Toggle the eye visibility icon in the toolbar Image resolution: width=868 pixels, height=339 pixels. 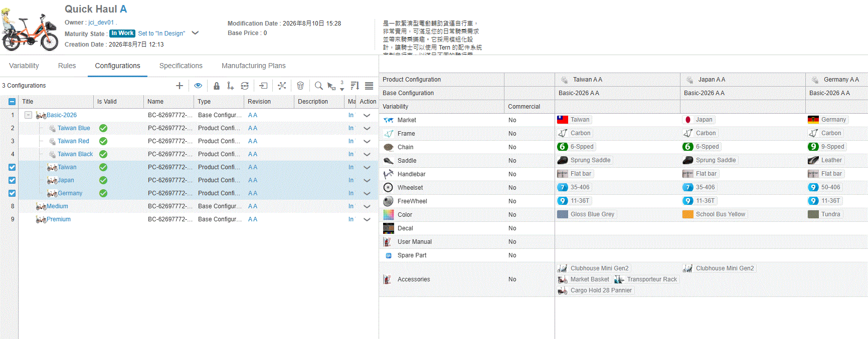(x=198, y=86)
